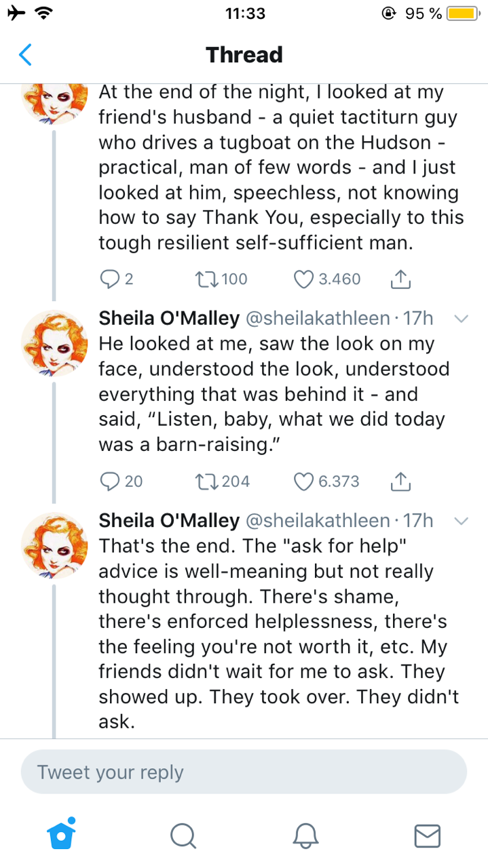
Task: Open the Home tab in bottom bar
Action: (61, 834)
